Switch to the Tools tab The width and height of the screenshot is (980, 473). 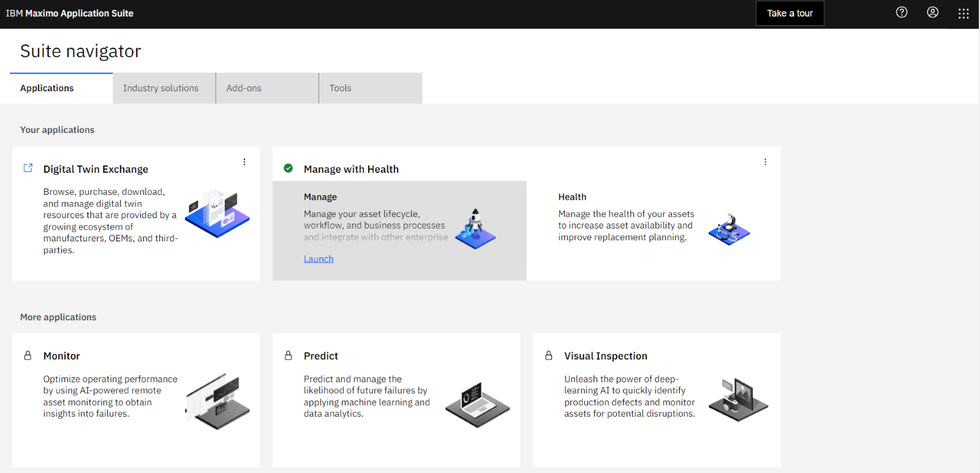(371, 88)
